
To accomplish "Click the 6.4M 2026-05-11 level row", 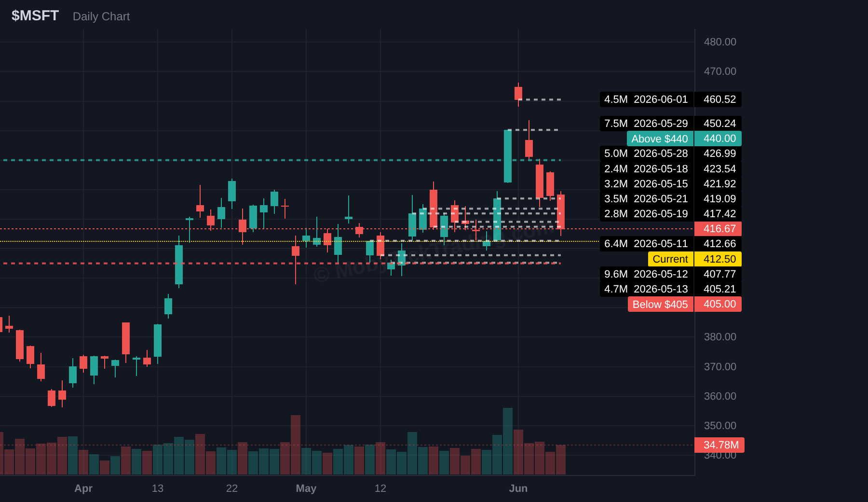I will click(x=646, y=244).
